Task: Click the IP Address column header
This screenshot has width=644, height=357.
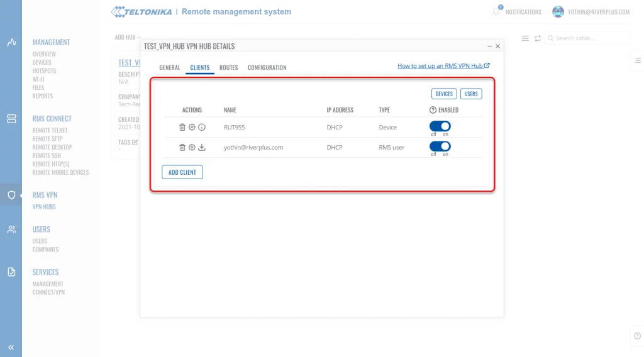Action: [x=340, y=110]
